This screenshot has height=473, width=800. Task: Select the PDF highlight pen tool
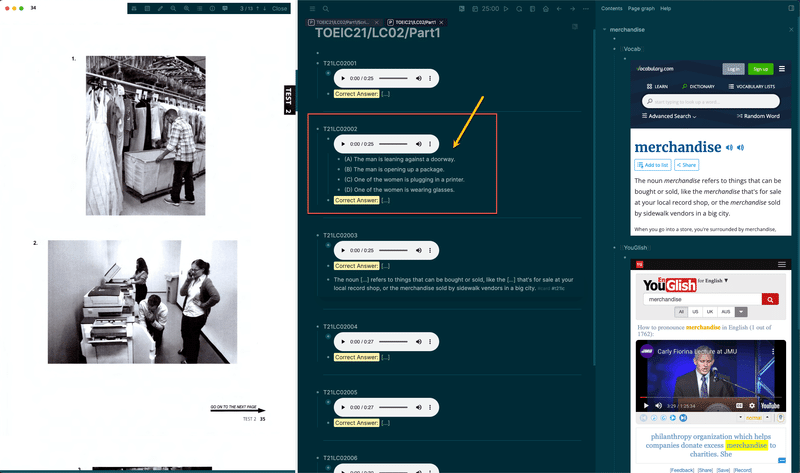[160, 9]
